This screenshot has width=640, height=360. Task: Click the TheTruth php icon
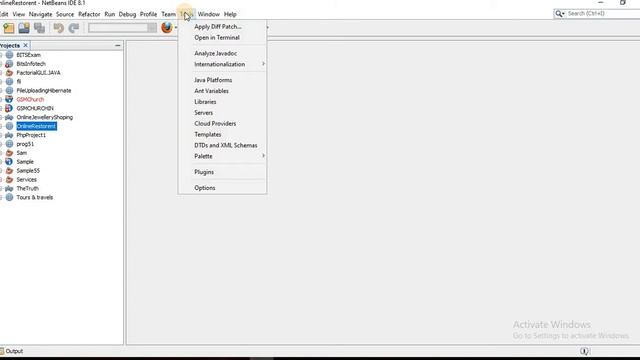pos(9,189)
